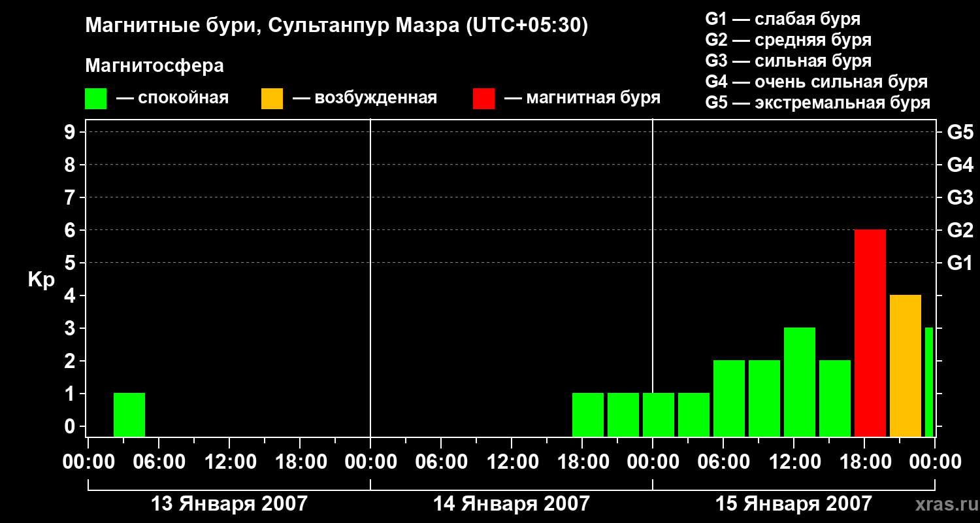The image size is (980, 523).
Task: Click the '— возбужденная' legend label
Action: [x=365, y=98]
